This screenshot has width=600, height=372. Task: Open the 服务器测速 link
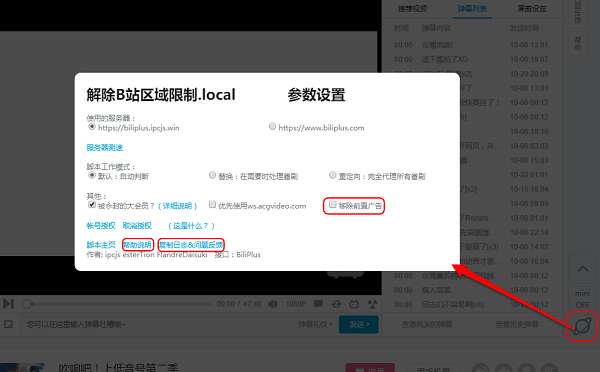click(104, 147)
